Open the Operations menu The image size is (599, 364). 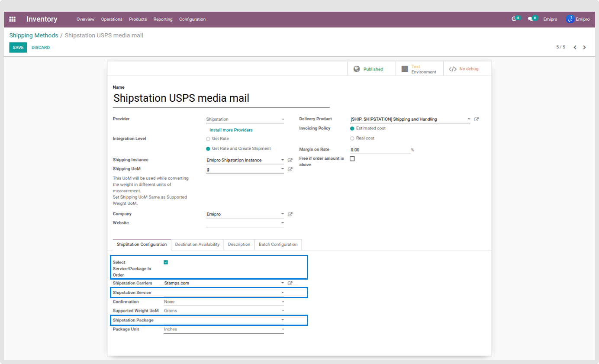click(x=112, y=19)
